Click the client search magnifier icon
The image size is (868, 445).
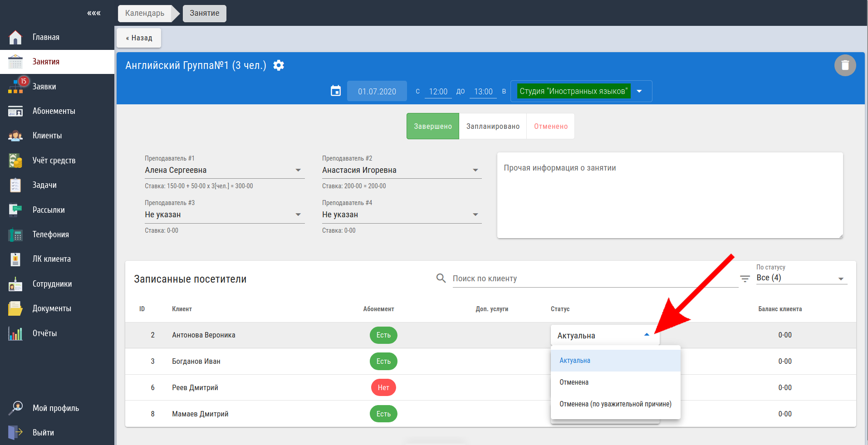[x=441, y=278]
